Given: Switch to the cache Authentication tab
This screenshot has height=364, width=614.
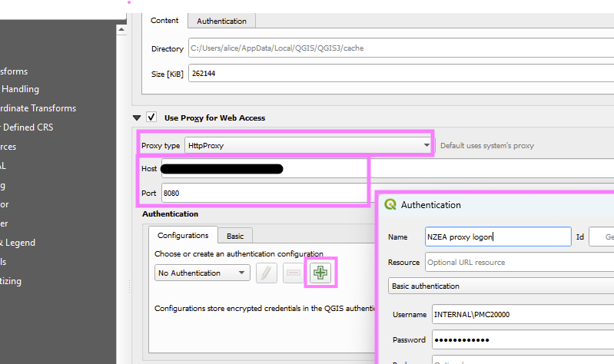Looking at the screenshot, I should point(221,22).
